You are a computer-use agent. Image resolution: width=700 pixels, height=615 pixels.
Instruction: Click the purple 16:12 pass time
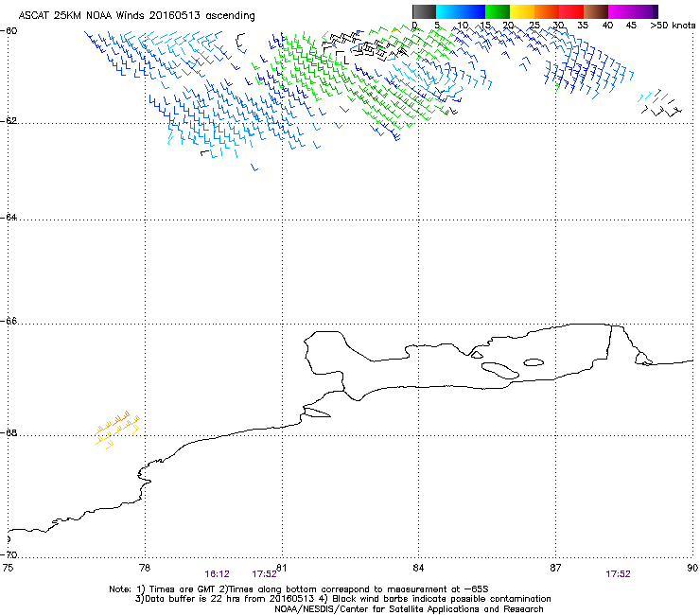point(217,574)
